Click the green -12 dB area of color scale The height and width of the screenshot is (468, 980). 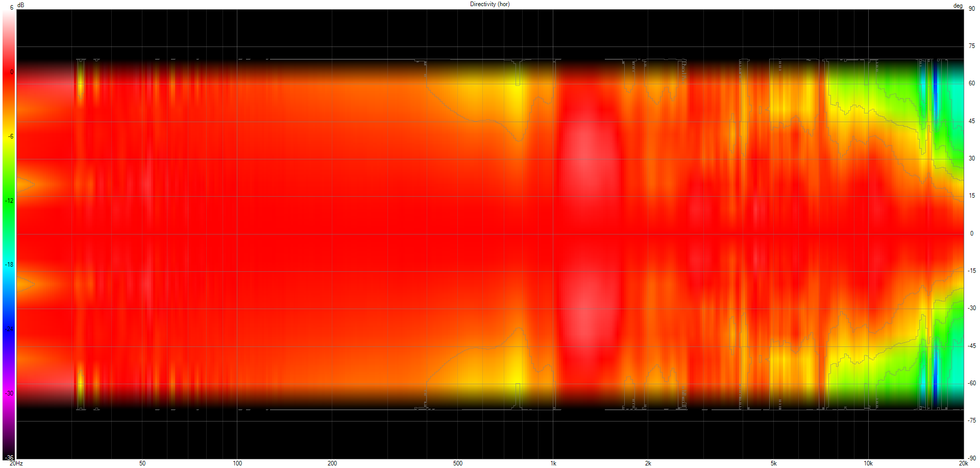9,201
